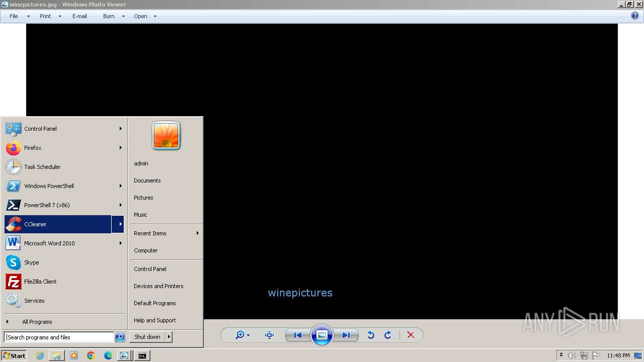Screen dimensions: 644x362
Task: Click the search magnifier icon
Action: coord(120,337)
